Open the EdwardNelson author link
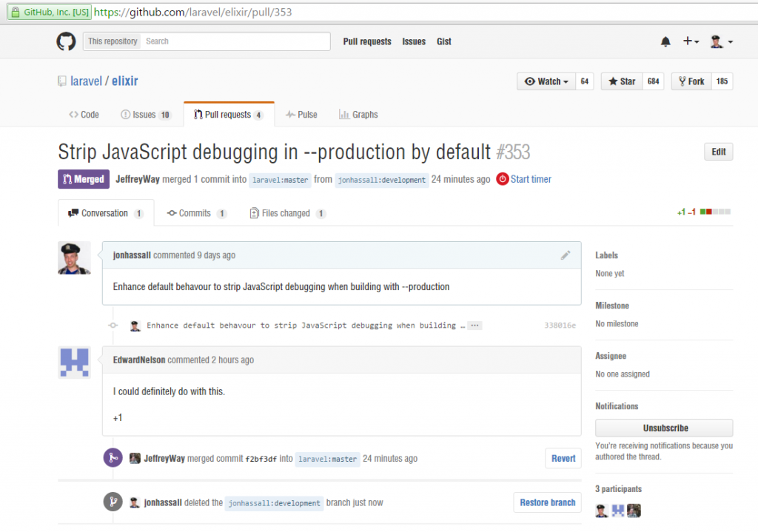 [x=139, y=360]
